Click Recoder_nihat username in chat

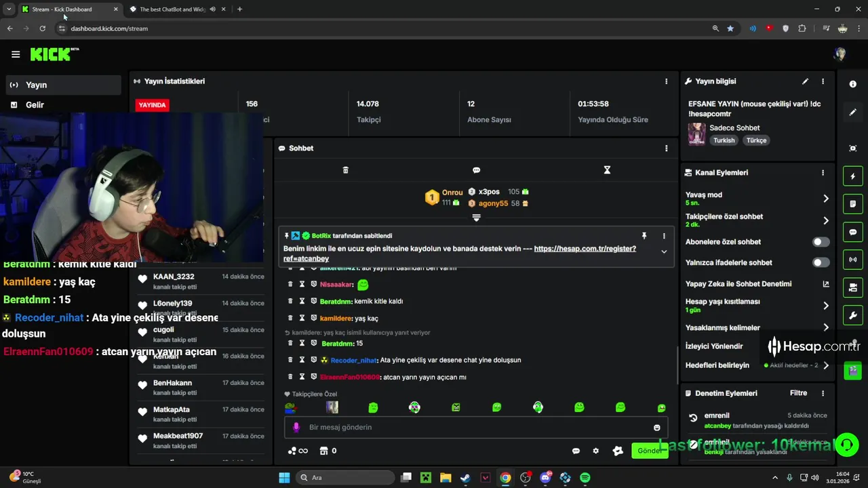coord(354,360)
